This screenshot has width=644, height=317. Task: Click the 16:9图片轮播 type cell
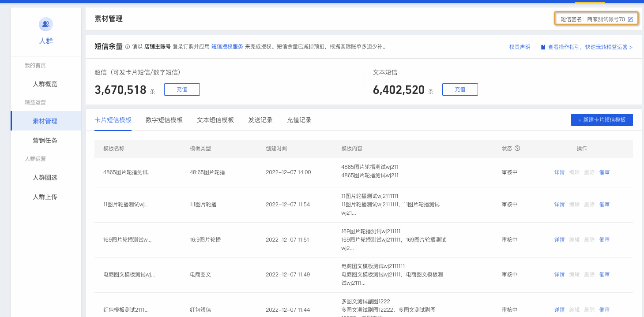click(x=205, y=240)
